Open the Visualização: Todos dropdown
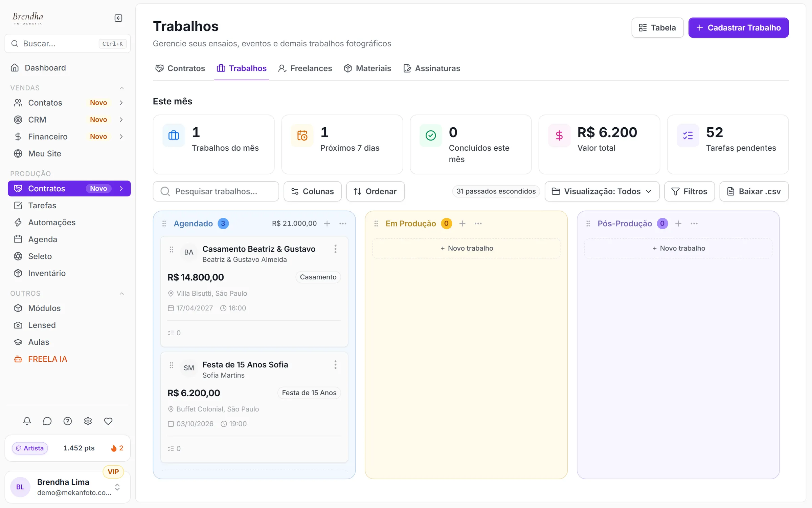 coord(602,191)
